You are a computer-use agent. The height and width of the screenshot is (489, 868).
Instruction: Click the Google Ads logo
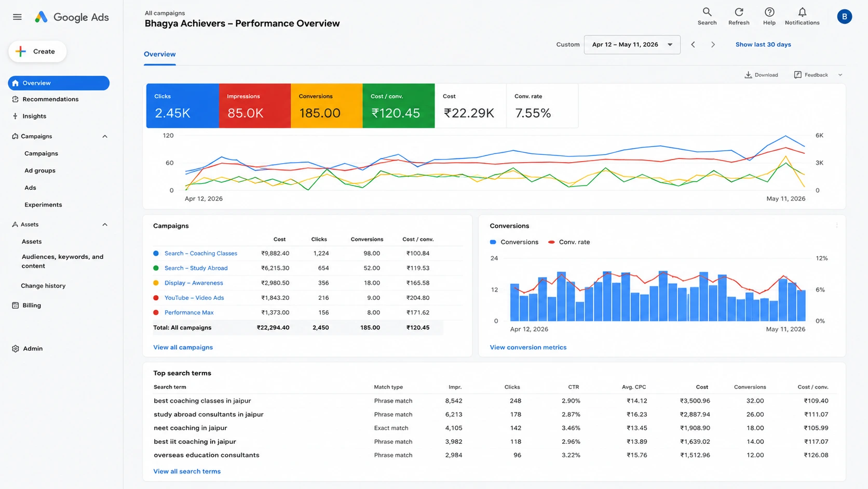(72, 17)
